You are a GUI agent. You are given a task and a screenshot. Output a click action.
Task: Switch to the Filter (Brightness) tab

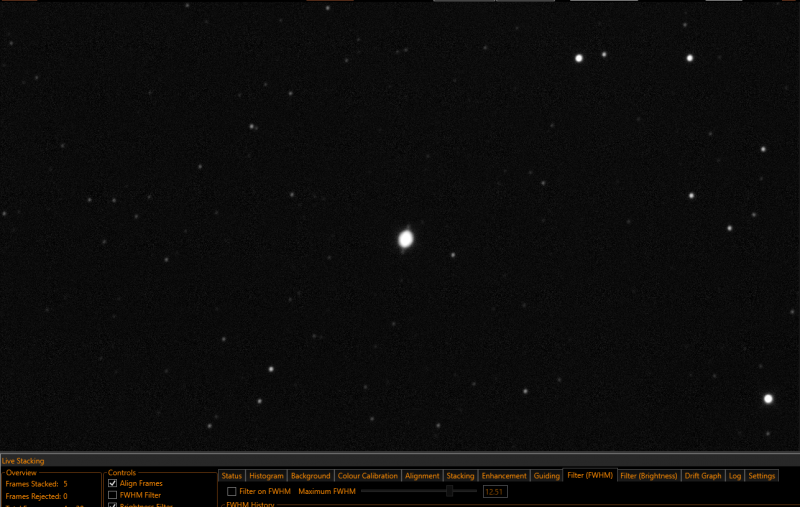coord(649,476)
